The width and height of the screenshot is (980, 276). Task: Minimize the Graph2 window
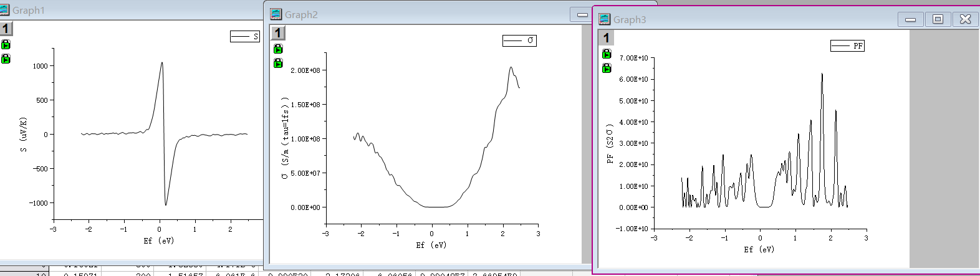[582, 14]
